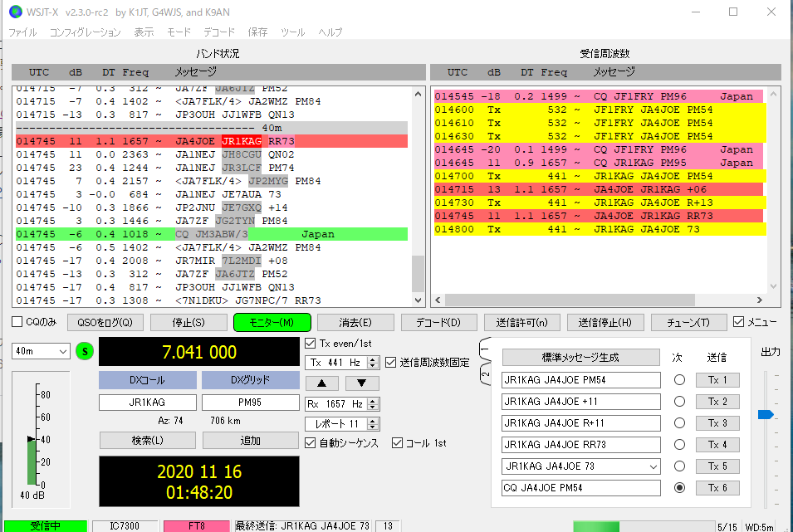Toggle コール 1st checkbox
The height and width of the screenshot is (532, 793).
397,443
